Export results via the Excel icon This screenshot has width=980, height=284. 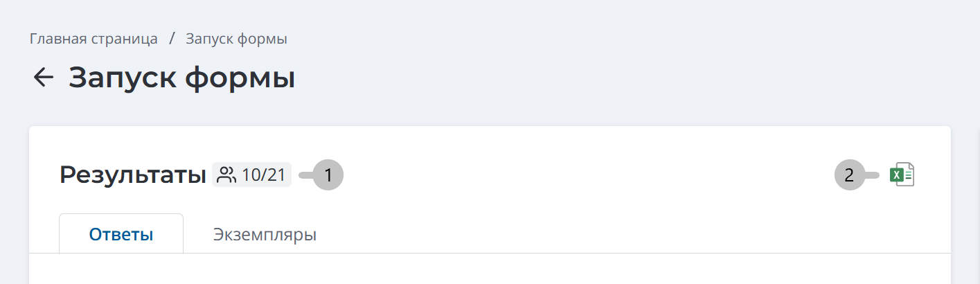[x=902, y=175]
